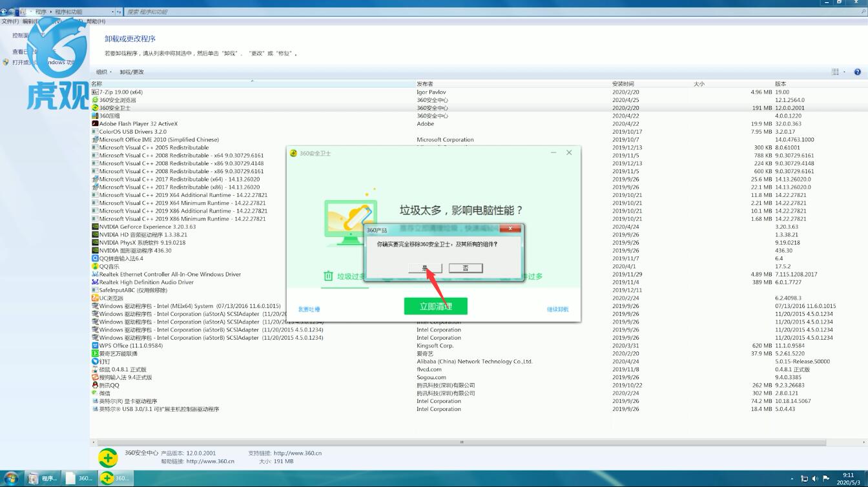Click the volume speaker tray icon
This screenshot has width=868, height=487.
(x=815, y=479)
